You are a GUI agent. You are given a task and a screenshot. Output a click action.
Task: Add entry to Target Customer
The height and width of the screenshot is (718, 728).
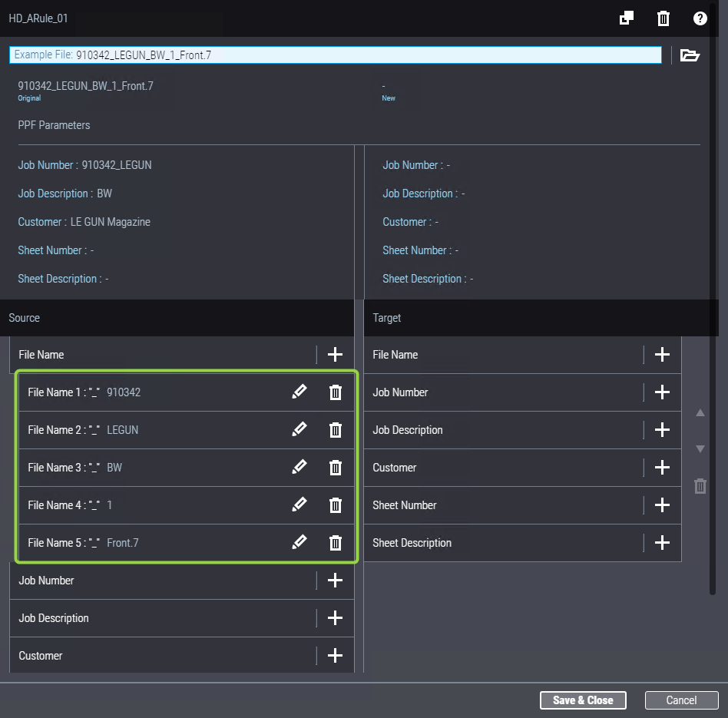pos(662,468)
